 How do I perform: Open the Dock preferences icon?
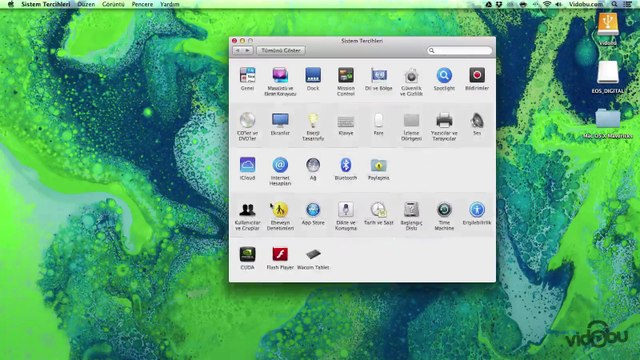point(313,76)
